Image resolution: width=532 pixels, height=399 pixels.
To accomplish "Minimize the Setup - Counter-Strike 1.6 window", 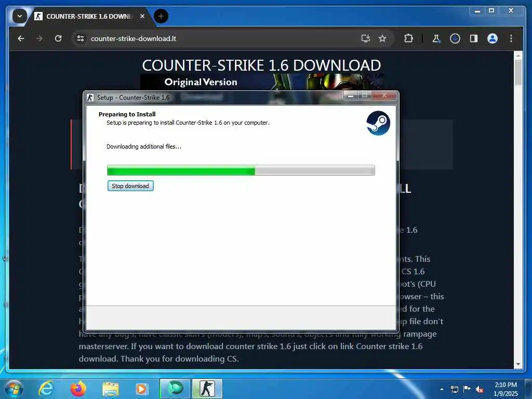I will [351, 96].
